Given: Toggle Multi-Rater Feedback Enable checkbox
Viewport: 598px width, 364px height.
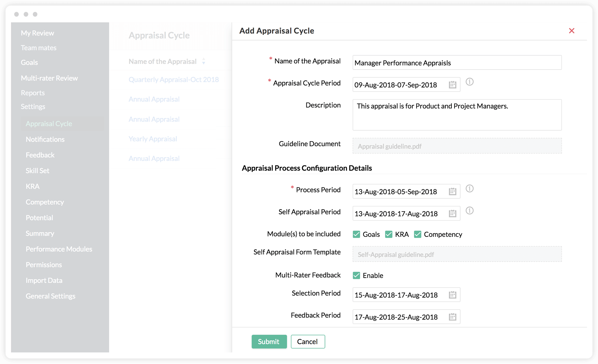Looking at the screenshot, I should (356, 275).
